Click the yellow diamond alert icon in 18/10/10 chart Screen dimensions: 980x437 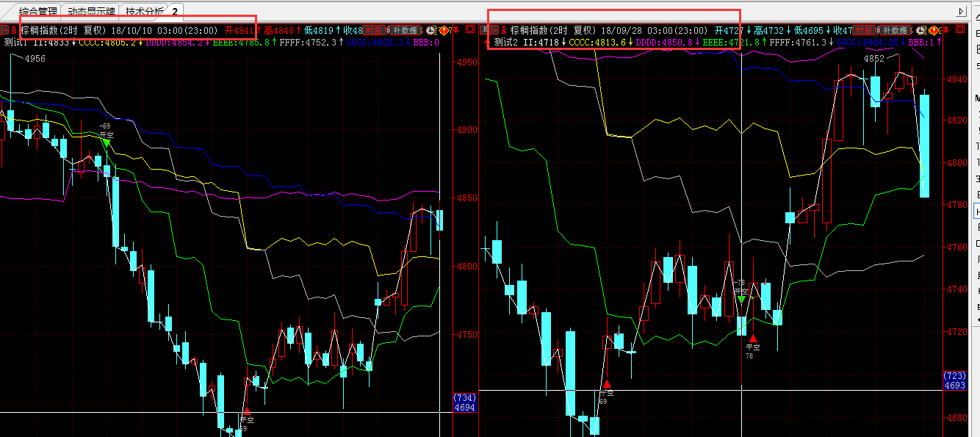click(444, 30)
